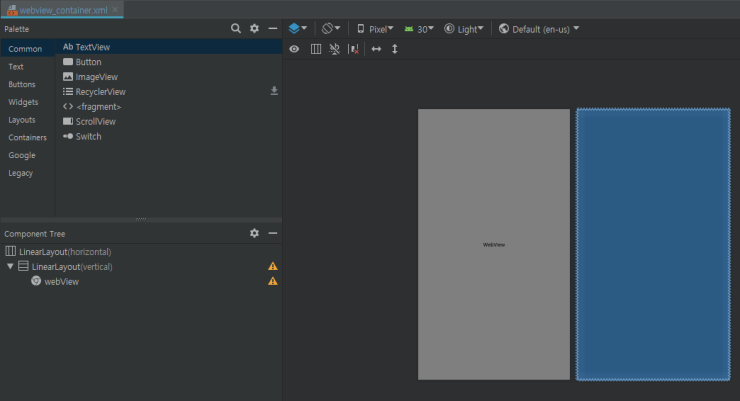Collapse the LinearLayout(vertical) tree node
This screenshot has width=740, height=401.
click(x=10, y=267)
